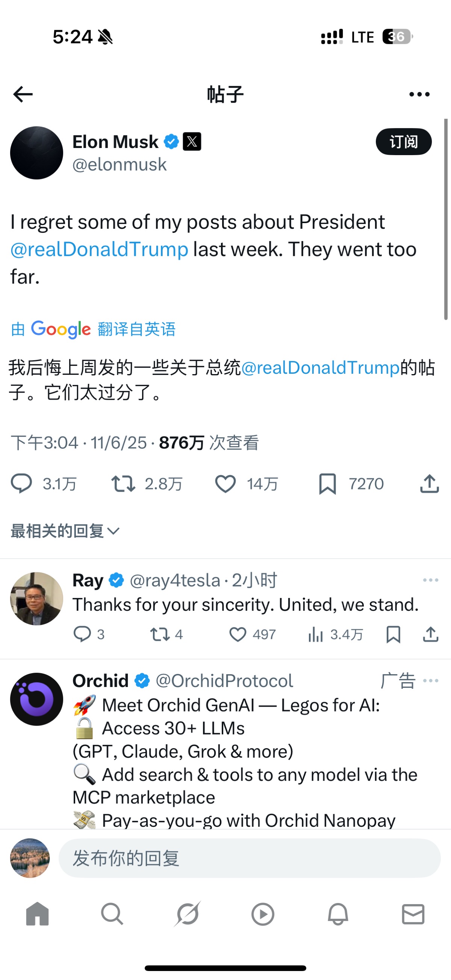Open the @realDonaldTrump mention link

pyautogui.click(x=99, y=249)
